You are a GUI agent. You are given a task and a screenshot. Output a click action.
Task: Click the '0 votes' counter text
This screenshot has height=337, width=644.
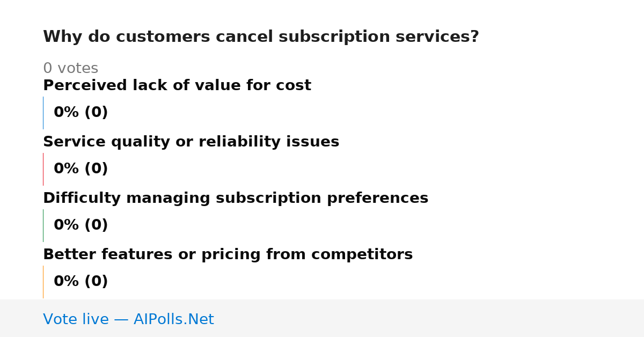pos(70,69)
